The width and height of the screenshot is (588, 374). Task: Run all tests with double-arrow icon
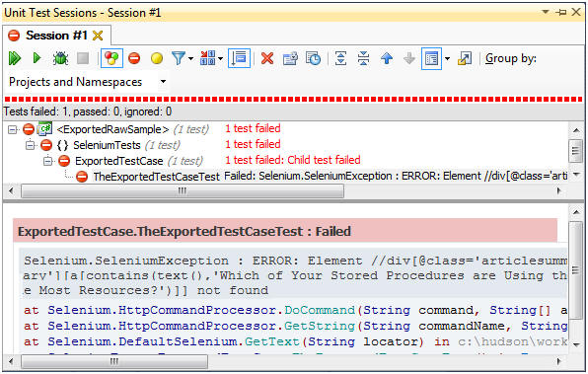(x=15, y=58)
